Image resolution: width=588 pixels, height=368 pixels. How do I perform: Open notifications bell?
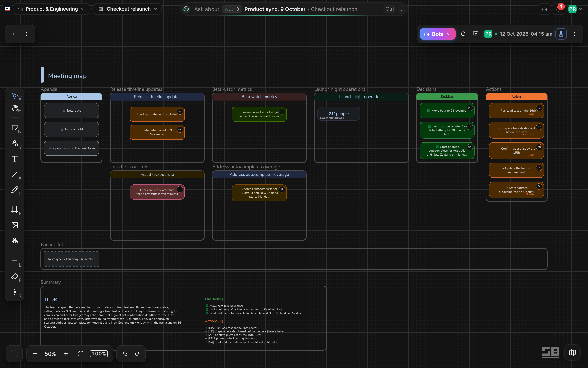[558, 9]
